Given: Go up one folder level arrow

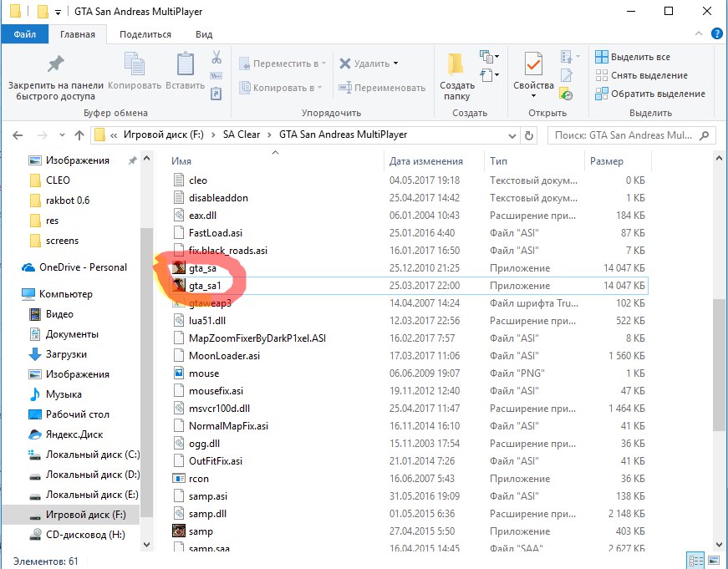Looking at the screenshot, I should pyautogui.click(x=79, y=135).
